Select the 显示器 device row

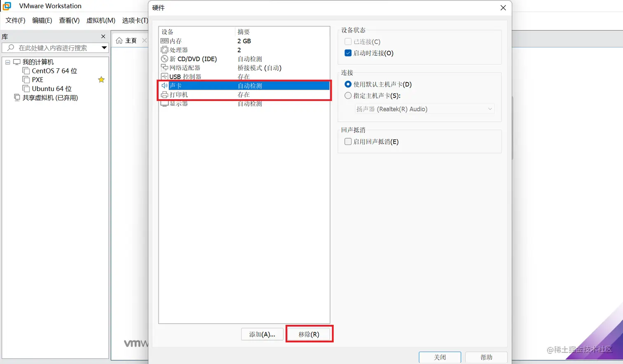[x=244, y=104]
